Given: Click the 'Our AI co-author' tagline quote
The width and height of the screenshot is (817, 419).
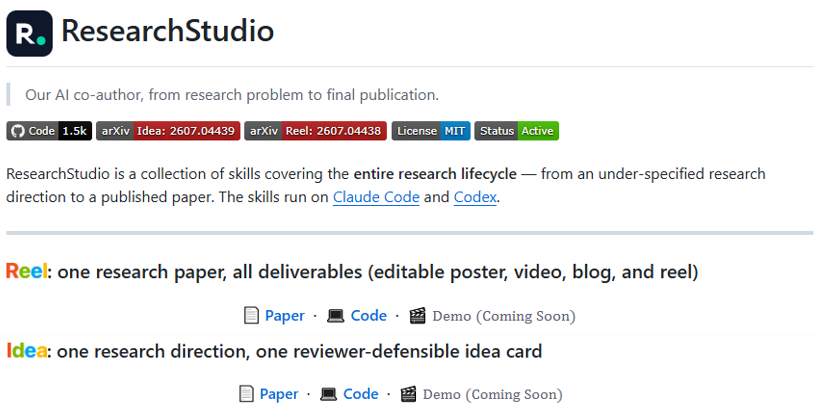Looking at the screenshot, I should point(232,95).
